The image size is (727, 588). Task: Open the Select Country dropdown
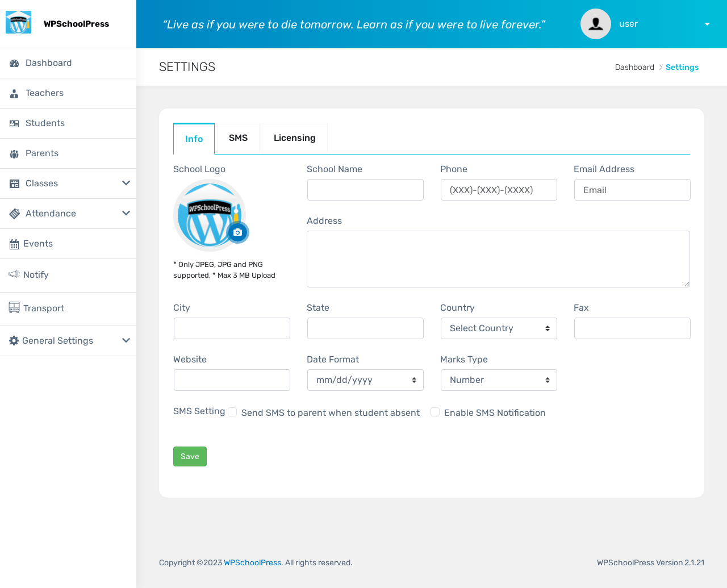pyautogui.click(x=499, y=328)
